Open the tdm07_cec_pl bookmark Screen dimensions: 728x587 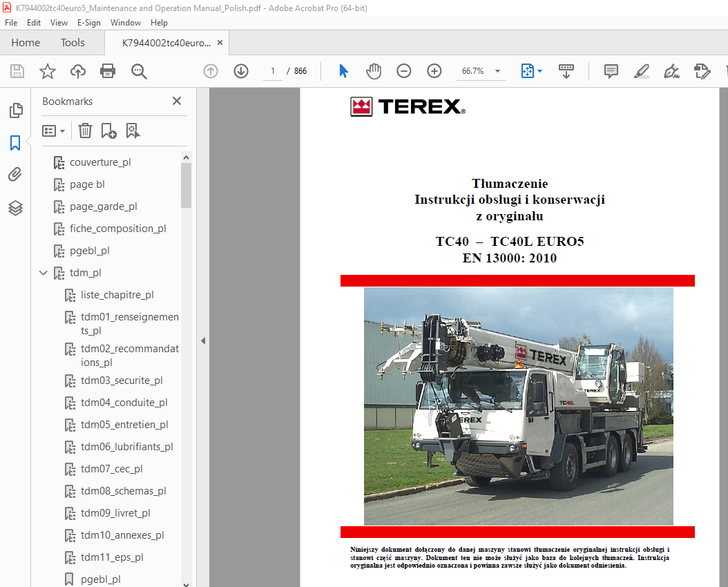(111, 469)
